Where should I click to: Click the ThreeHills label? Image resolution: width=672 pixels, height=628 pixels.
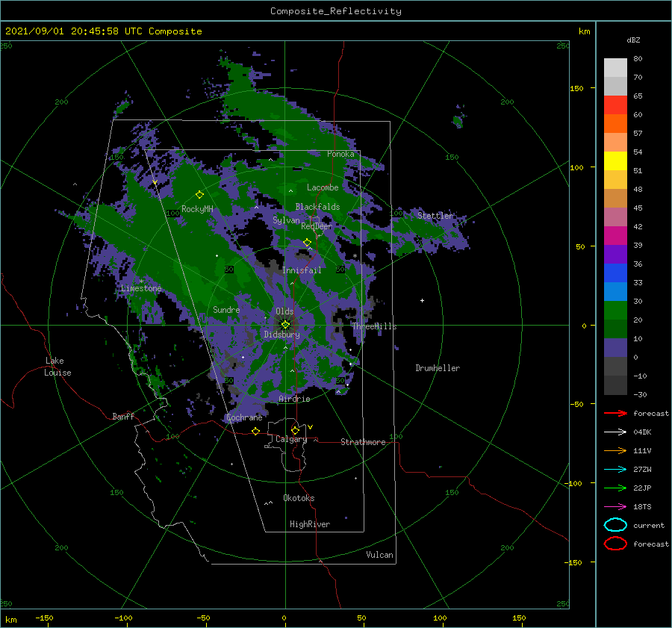click(374, 326)
